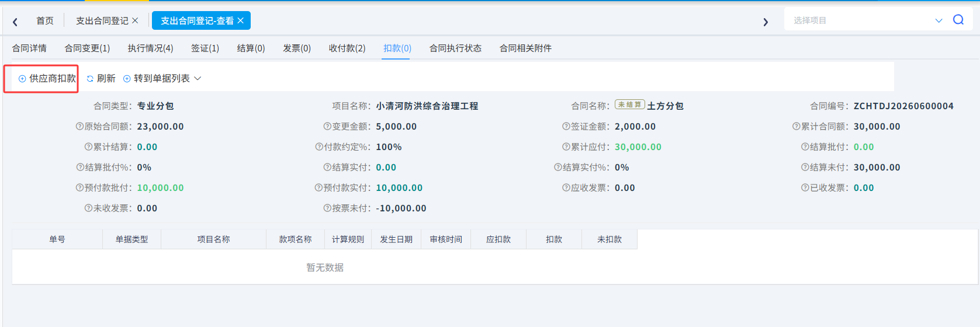Click help icon next to 结算实付%
The image size is (980, 327).
(x=557, y=168)
